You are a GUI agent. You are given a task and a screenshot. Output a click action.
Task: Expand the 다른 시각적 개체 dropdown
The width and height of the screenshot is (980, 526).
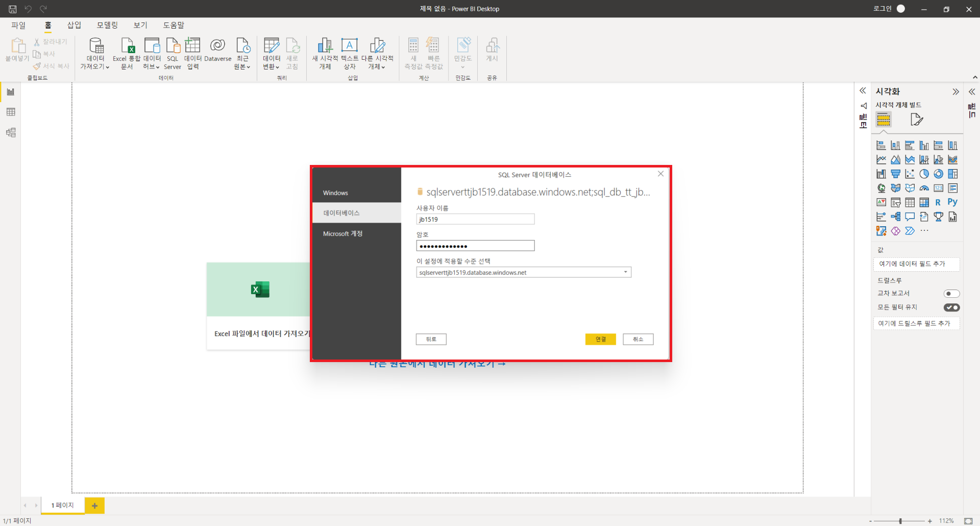tap(377, 54)
